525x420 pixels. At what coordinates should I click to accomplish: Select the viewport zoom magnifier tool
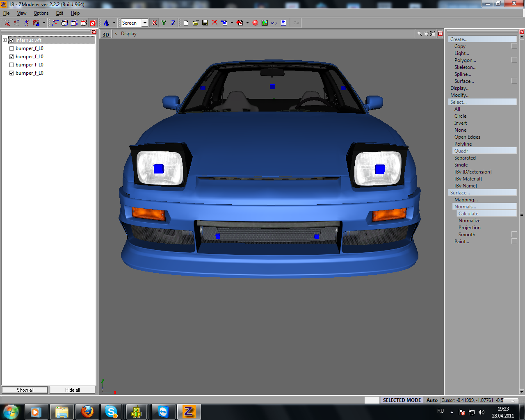[420, 34]
